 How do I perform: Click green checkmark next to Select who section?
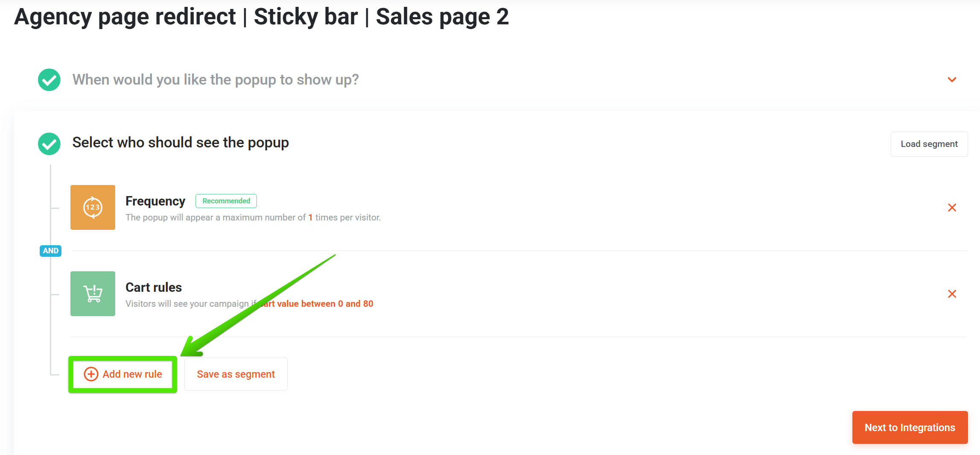tap(49, 144)
